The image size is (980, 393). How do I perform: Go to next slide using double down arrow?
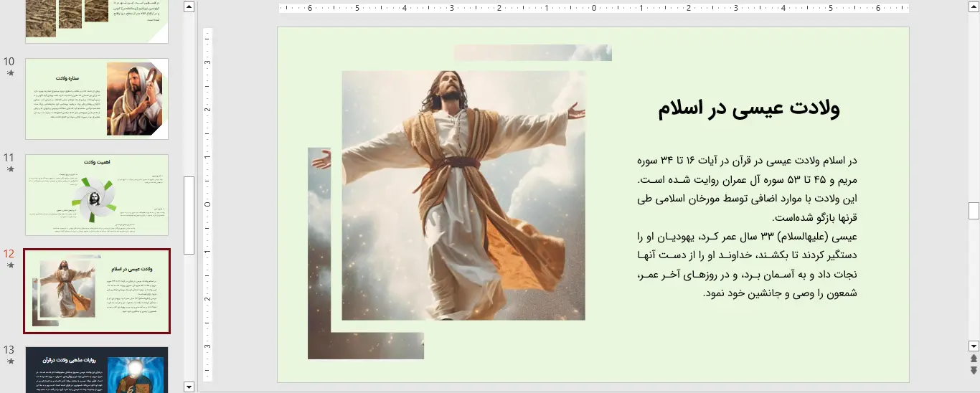(x=974, y=370)
